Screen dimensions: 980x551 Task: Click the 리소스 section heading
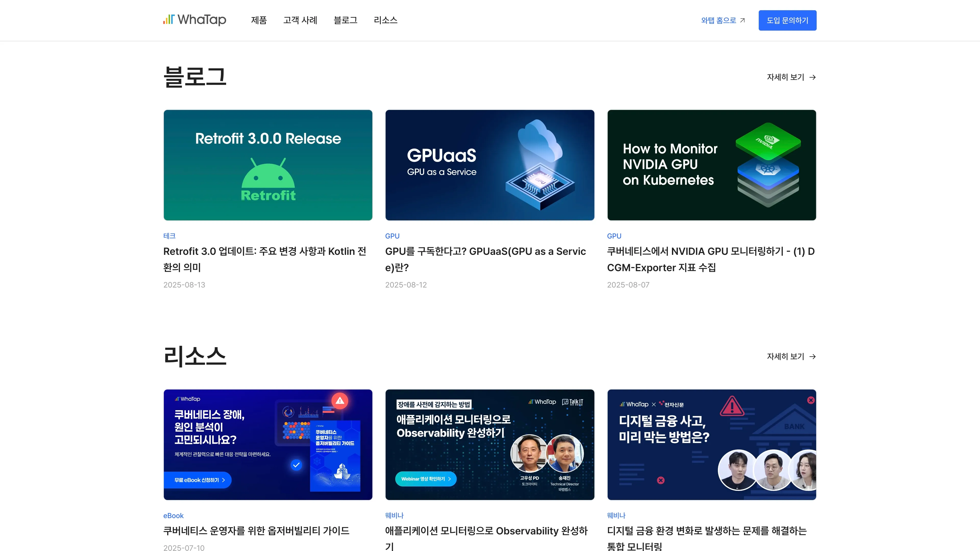195,356
